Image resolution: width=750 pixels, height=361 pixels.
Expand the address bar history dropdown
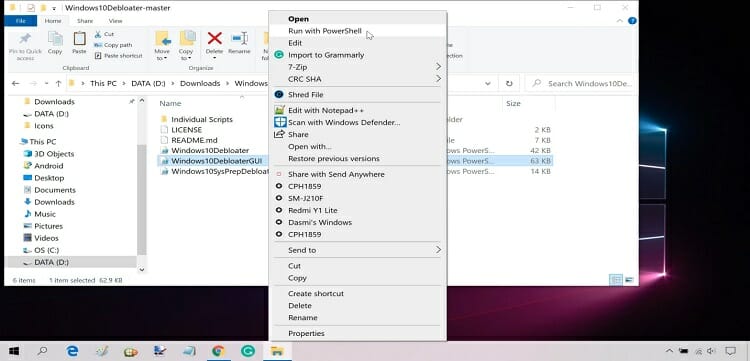487,83
